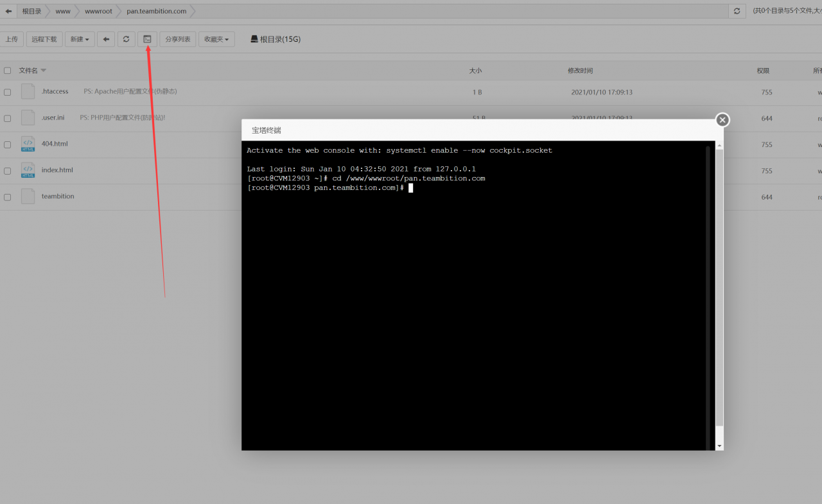Click the refresh icon in file toolbar
The image size is (822, 504).
pyautogui.click(x=126, y=39)
